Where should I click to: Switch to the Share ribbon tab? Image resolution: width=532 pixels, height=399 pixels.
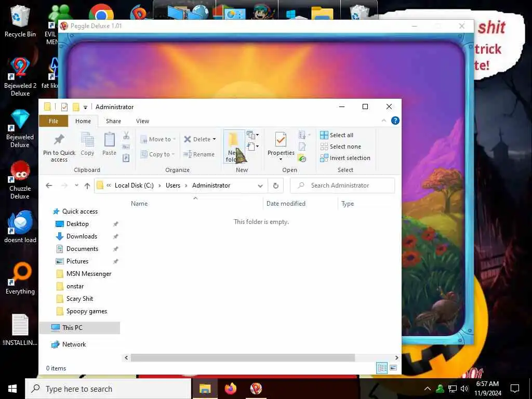(113, 121)
